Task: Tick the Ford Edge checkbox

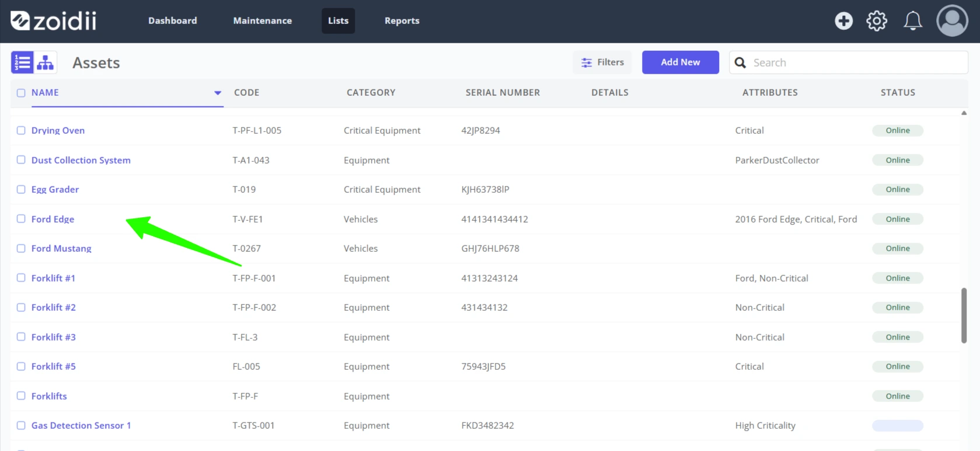Action: coord(21,218)
